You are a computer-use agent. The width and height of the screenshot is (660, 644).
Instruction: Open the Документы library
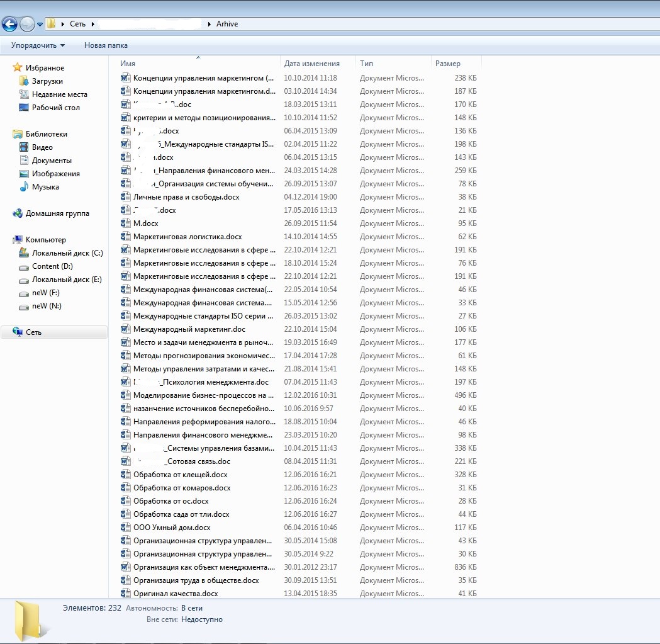pyautogui.click(x=52, y=161)
